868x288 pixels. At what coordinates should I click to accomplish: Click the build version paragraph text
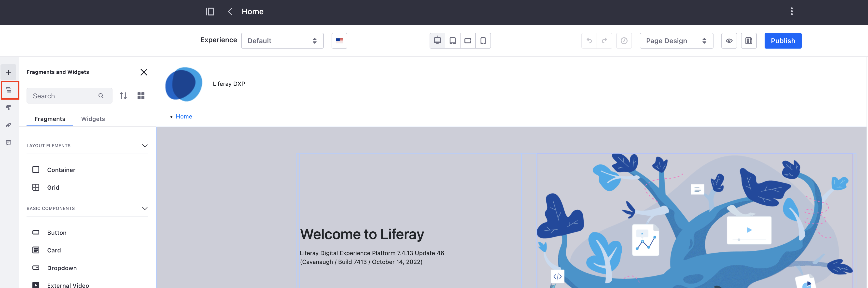pyautogui.click(x=372, y=257)
